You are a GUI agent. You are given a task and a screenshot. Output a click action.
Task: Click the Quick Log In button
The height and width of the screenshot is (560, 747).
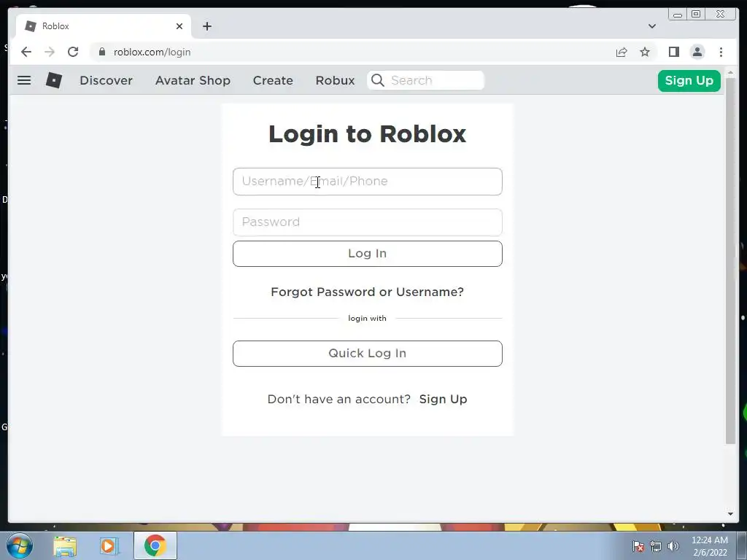[368, 354]
